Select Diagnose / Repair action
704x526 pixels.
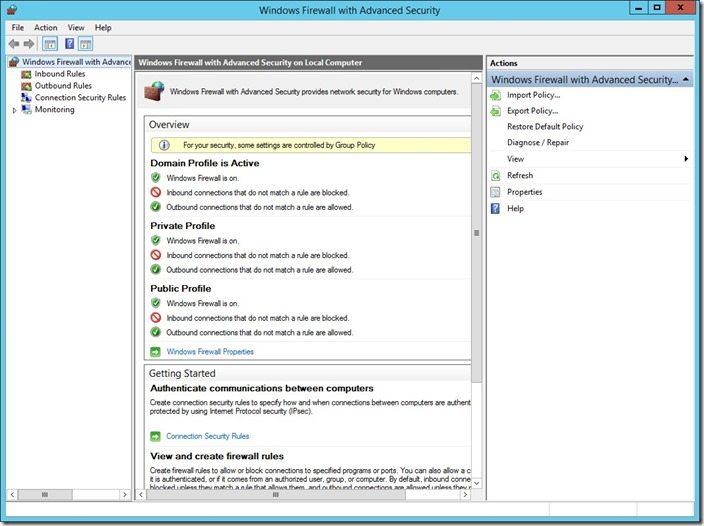click(538, 143)
